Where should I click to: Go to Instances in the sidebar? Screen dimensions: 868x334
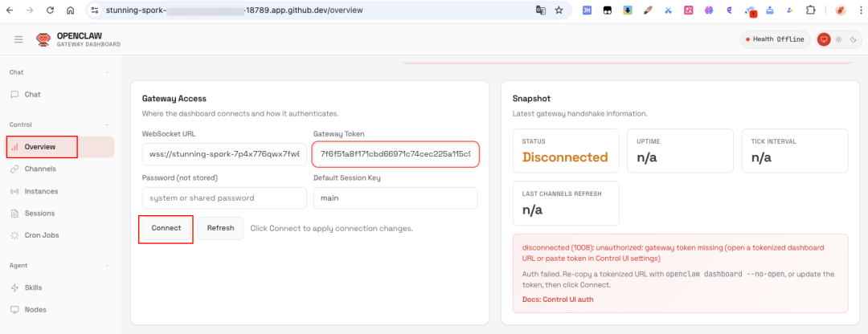pyautogui.click(x=40, y=191)
